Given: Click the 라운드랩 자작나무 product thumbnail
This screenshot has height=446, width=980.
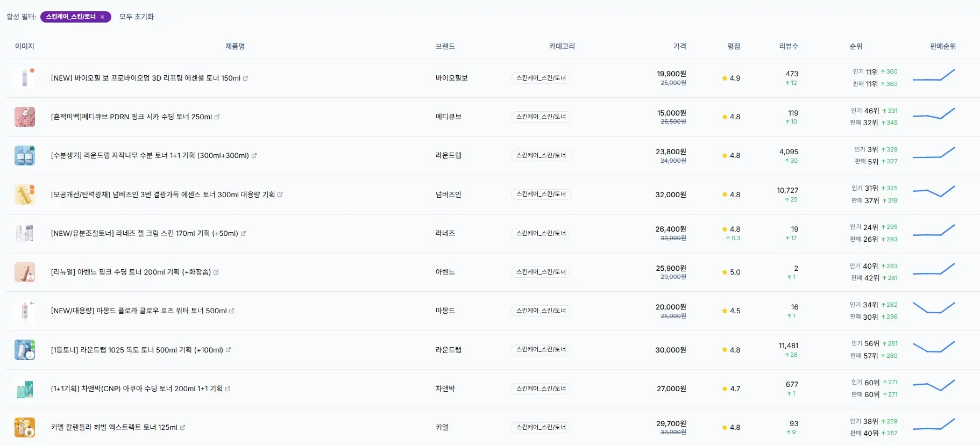Looking at the screenshot, I should [x=25, y=155].
